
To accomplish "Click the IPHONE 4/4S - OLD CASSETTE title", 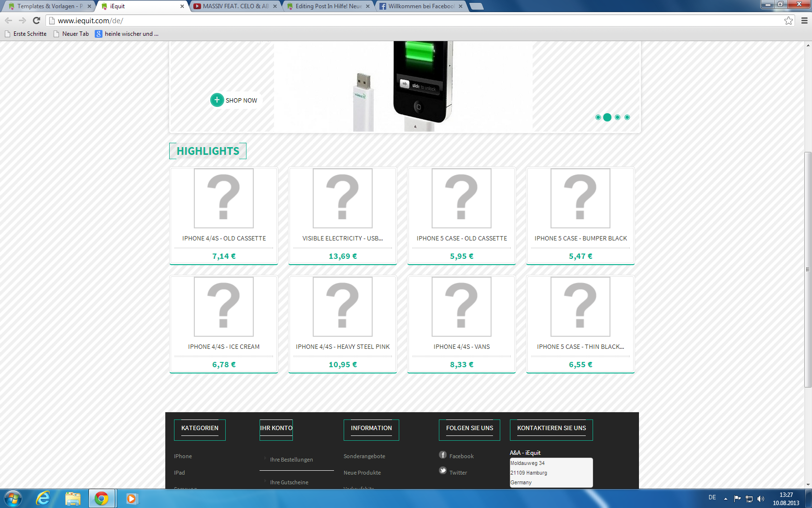I will (224, 239).
